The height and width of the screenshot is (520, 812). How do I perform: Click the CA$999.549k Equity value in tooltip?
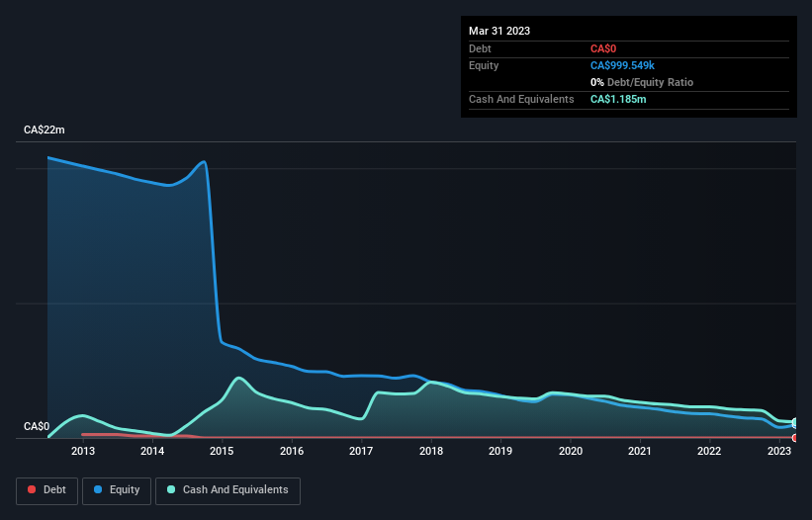[x=622, y=65]
